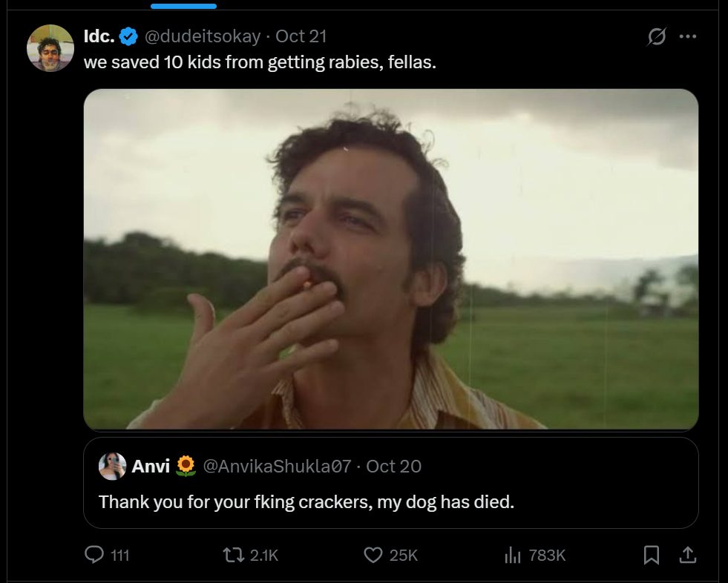Click the display name "Idc."
Image resolution: width=728 pixels, height=583 pixels.
tap(99, 36)
